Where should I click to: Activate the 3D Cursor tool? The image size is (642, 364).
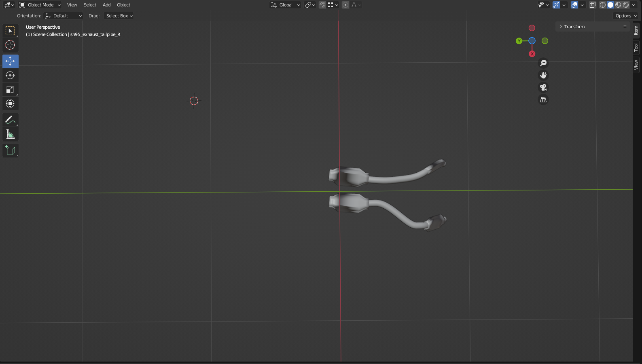tap(10, 45)
